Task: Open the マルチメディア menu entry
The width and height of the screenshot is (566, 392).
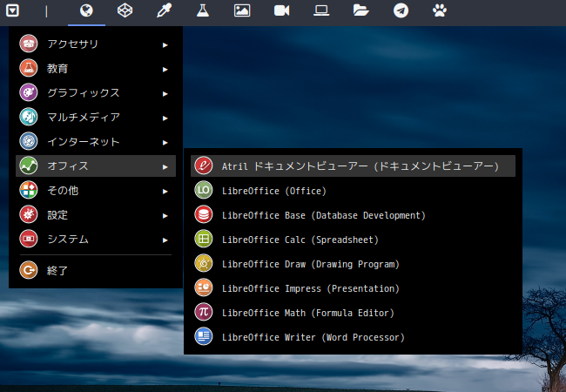Action: 96,117
